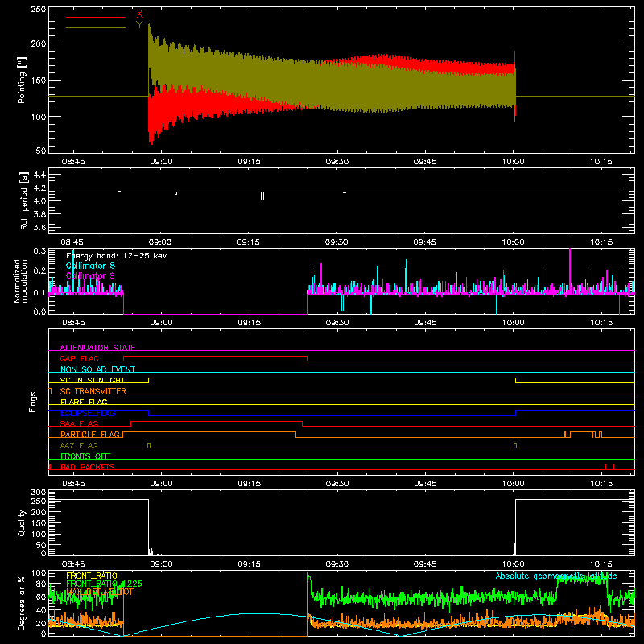Click the 10:00 time label below the Pointing plot
Screen dimensions: 644x644
(513, 162)
